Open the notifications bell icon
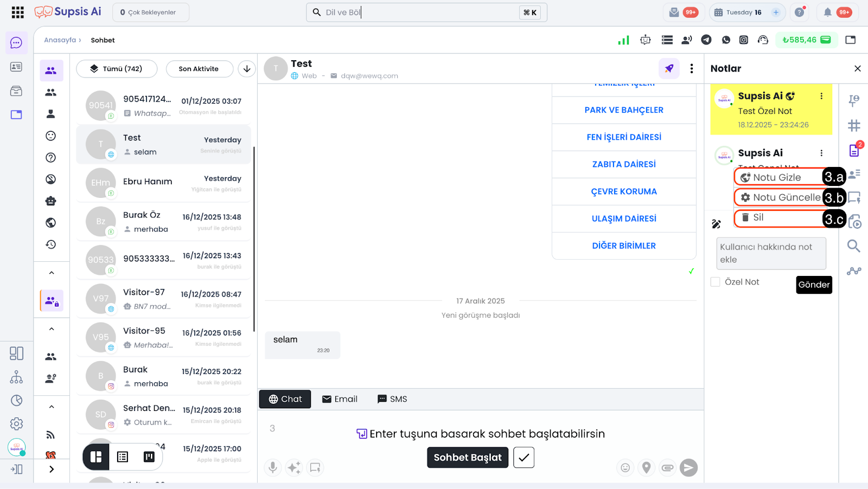The height and width of the screenshot is (489, 868). point(827,12)
